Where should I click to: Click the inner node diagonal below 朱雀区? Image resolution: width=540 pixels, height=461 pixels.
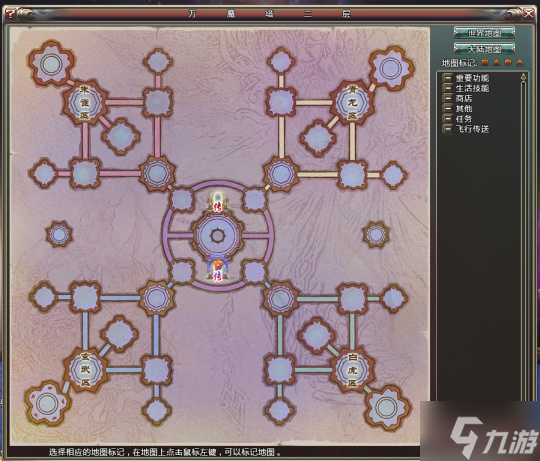coord(121,136)
